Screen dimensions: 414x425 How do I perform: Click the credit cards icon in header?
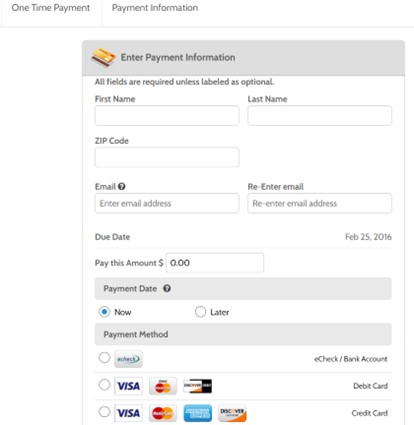104,57
